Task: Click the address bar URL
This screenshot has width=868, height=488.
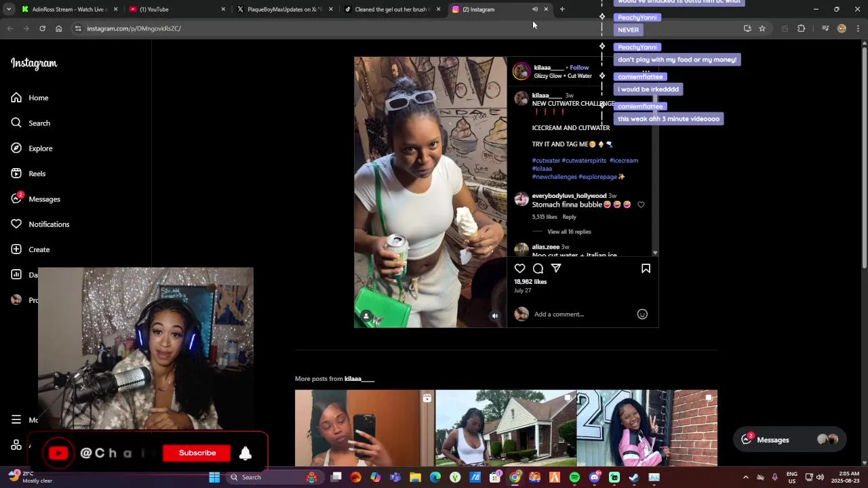Action: click(x=134, y=28)
